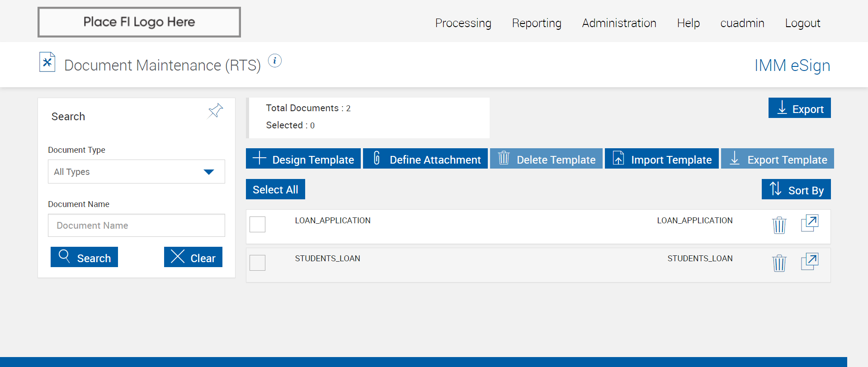This screenshot has height=367, width=868.
Task: Click the info icon beside Document Maintenance title
Action: (x=274, y=61)
